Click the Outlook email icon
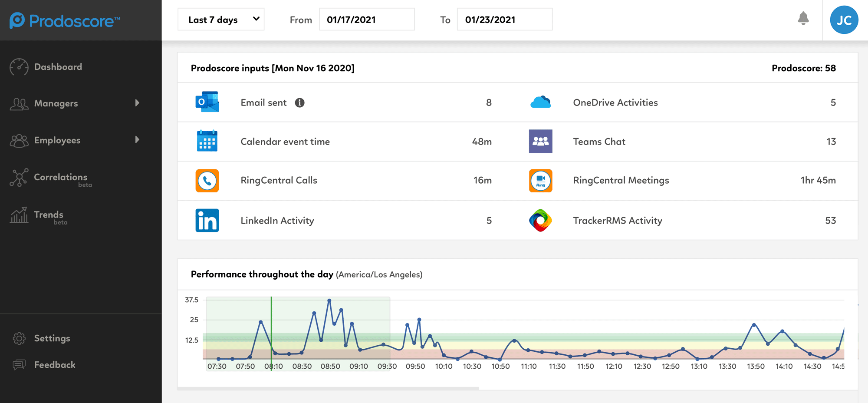The width and height of the screenshot is (868, 403). (x=207, y=102)
